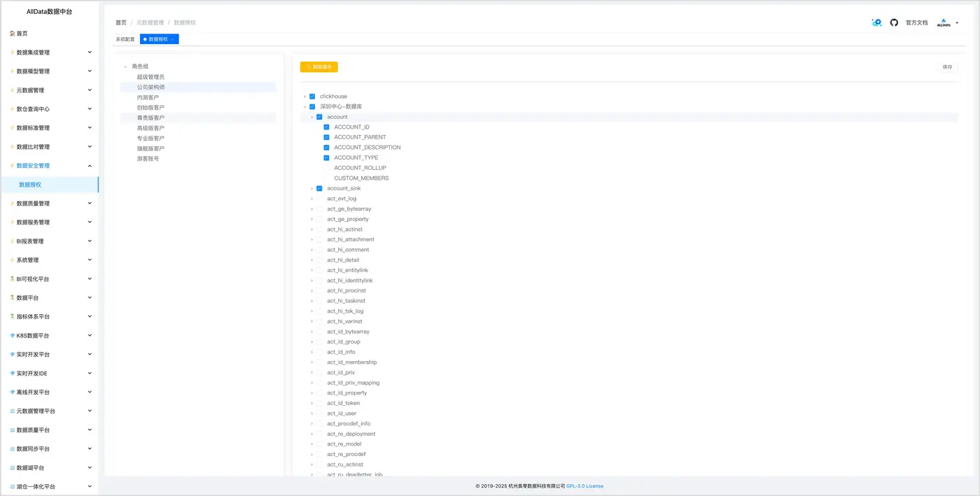
Task: Expand the clickhouse tree node arrow
Action: coord(304,97)
